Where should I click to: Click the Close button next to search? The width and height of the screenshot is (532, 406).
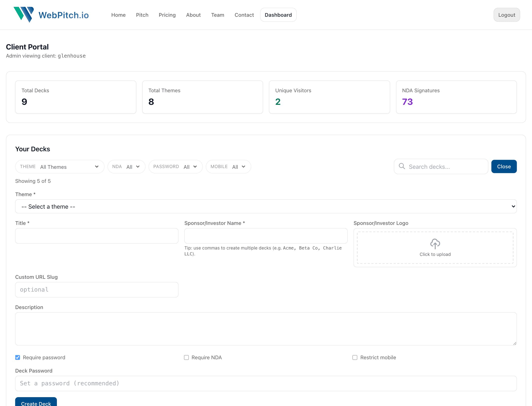tap(504, 166)
